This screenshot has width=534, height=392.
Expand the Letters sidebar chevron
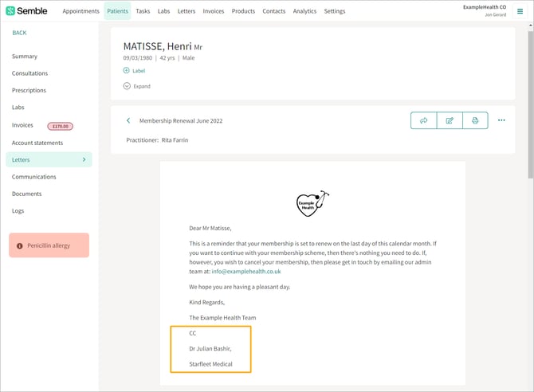[x=84, y=160]
